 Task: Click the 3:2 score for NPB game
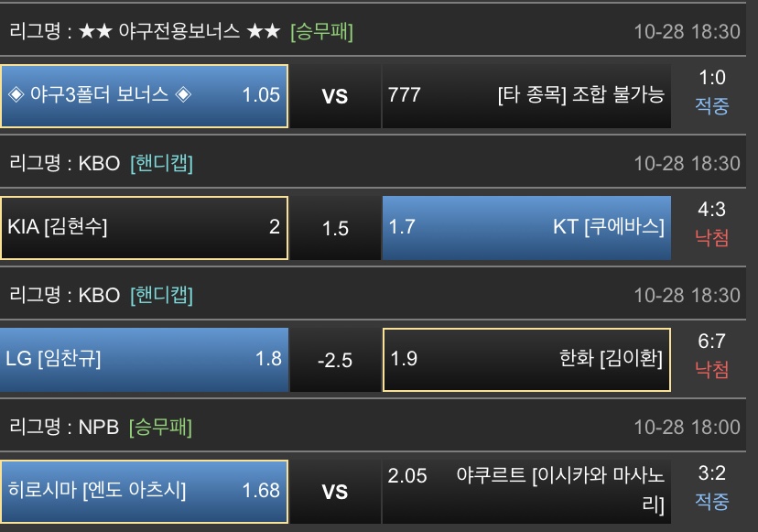[x=711, y=473]
